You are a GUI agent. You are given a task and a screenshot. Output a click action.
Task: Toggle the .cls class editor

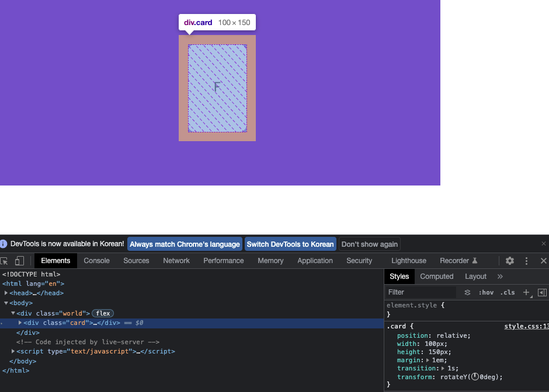tap(508, 292)
